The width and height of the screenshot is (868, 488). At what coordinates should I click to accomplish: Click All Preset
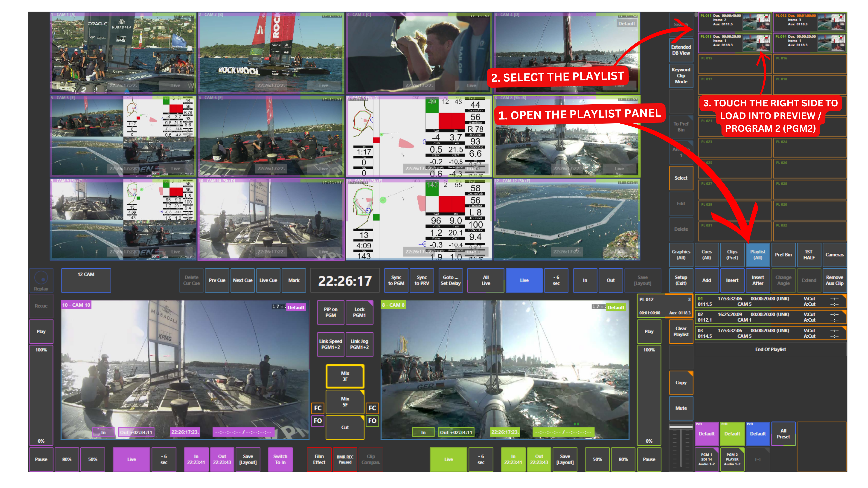click(783, 434)
